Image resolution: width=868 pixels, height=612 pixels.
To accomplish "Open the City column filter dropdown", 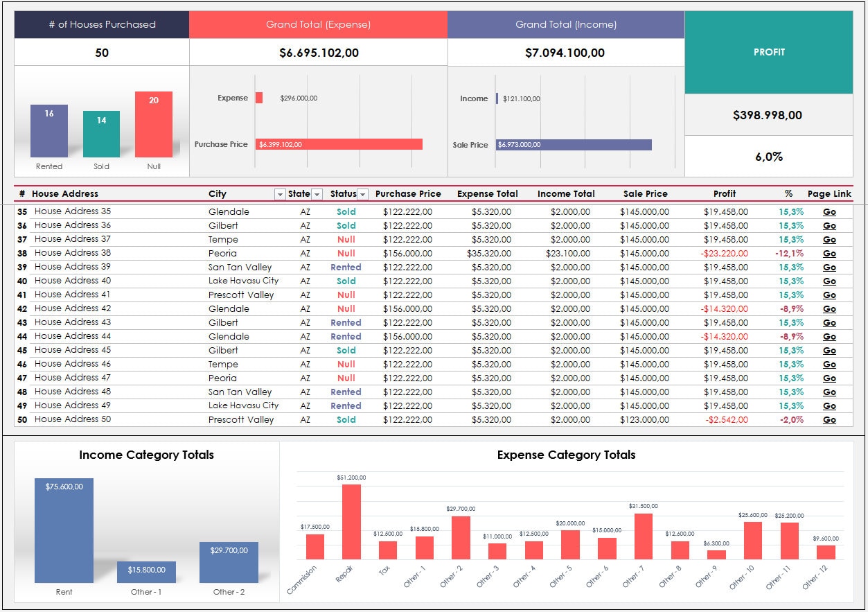I will pos(280,194).
